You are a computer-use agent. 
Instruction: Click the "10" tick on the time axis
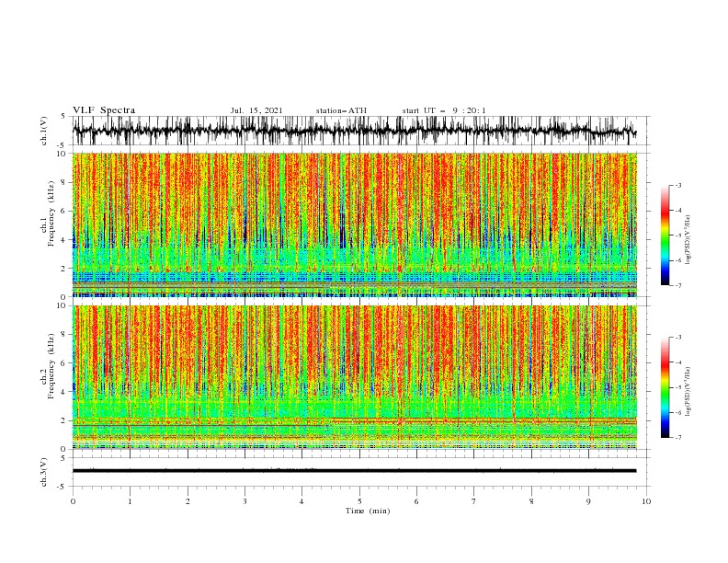646,501
